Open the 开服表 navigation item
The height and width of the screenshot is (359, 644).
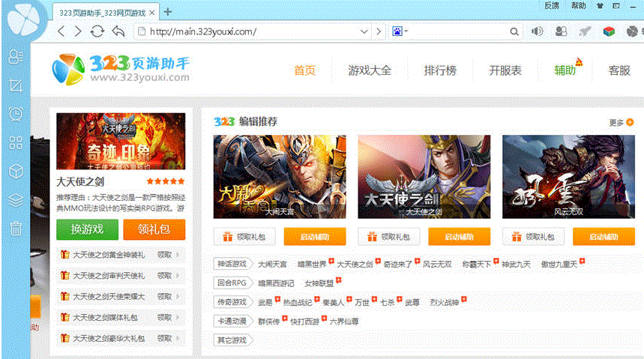[505, 70]
